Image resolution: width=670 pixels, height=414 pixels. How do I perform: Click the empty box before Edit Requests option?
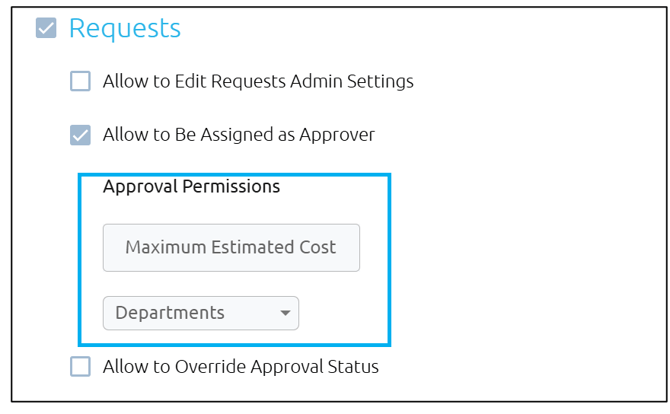[x=80, y=81]
